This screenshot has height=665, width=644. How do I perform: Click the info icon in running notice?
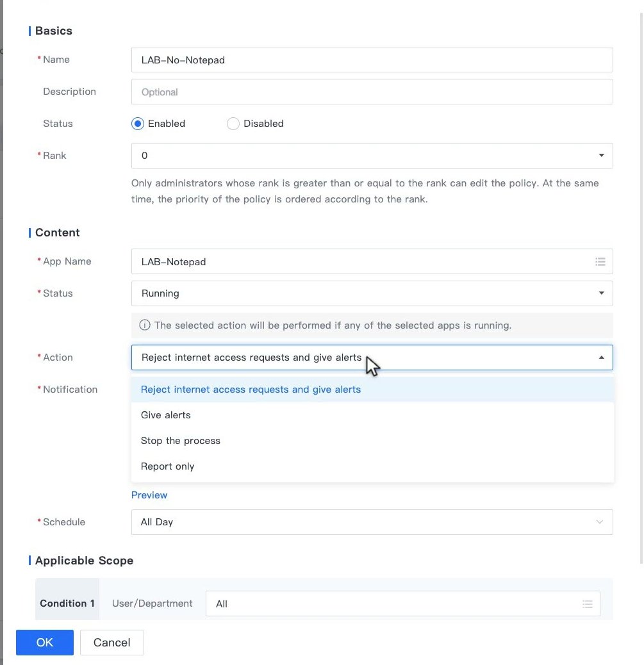[x=145, y=325]
